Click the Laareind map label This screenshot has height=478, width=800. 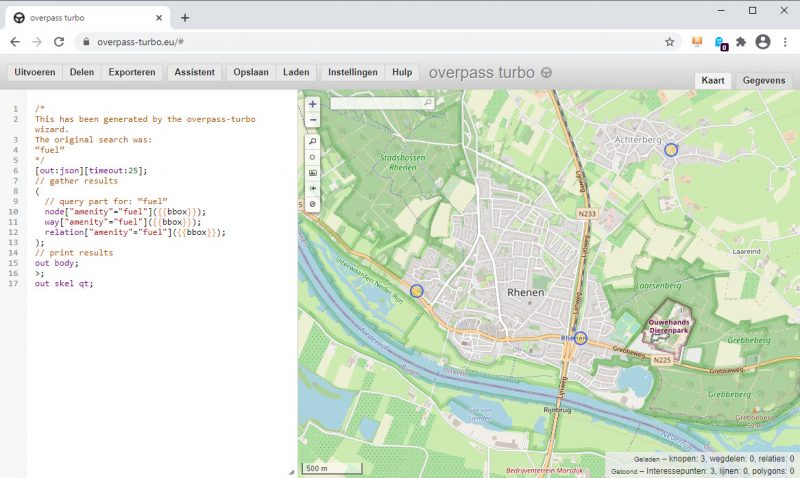point(746,251)
